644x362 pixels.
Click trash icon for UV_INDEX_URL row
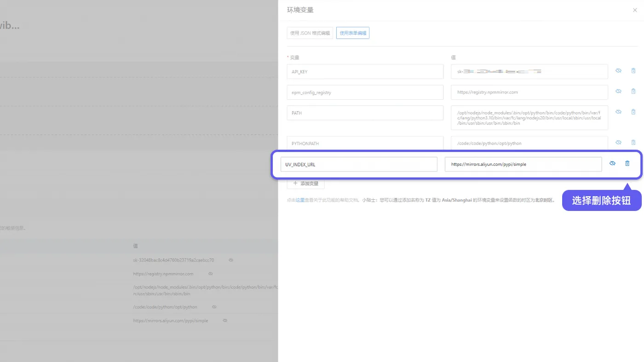pos(627,164)
